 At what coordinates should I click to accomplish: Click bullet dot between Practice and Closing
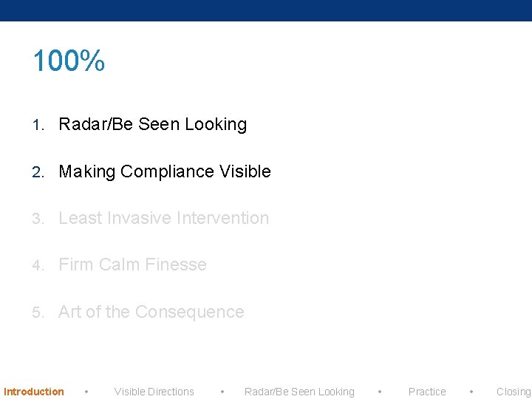pyautogui.click(x=471, y=392)
